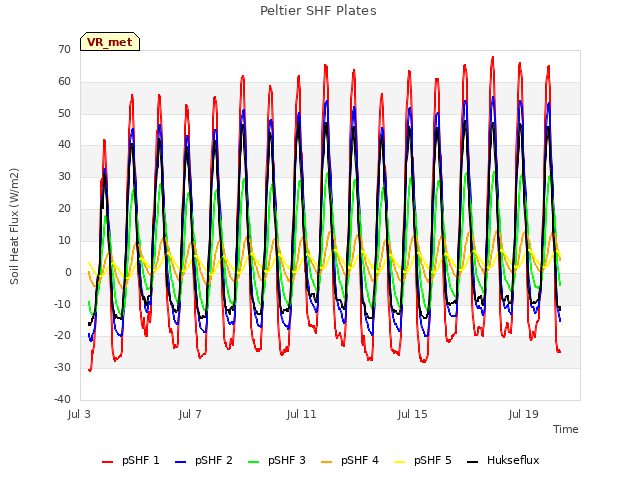Screen dimensions: 640x480
Task: Click the 30 y-axis tick label
Action: click(x=64, y=176)
